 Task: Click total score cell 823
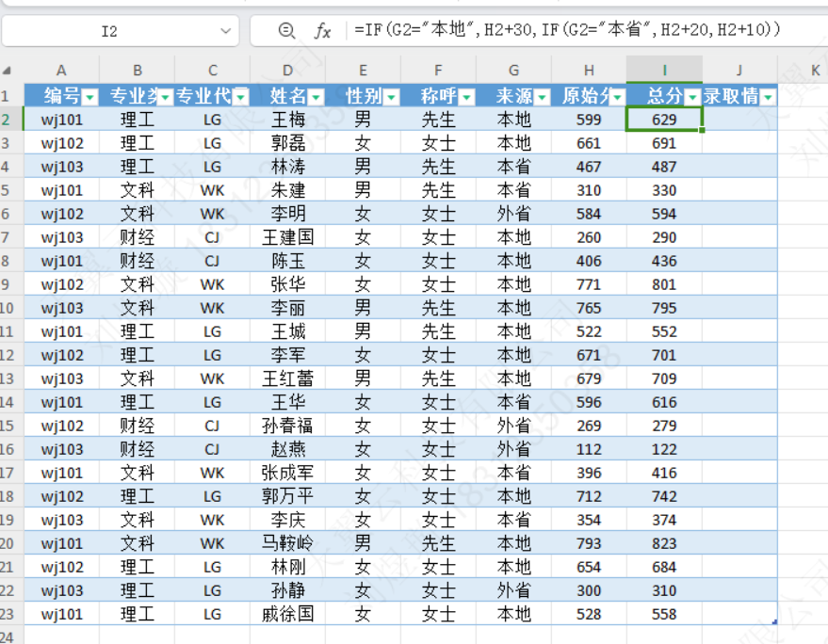pyautogui.click(x=664, y=543)
